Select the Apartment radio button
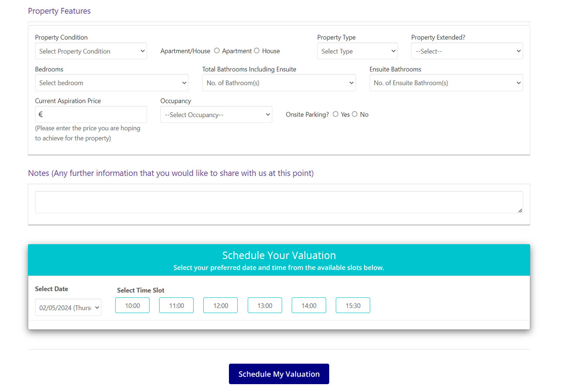This screenshot has width=583, height=392. point(217,51)
